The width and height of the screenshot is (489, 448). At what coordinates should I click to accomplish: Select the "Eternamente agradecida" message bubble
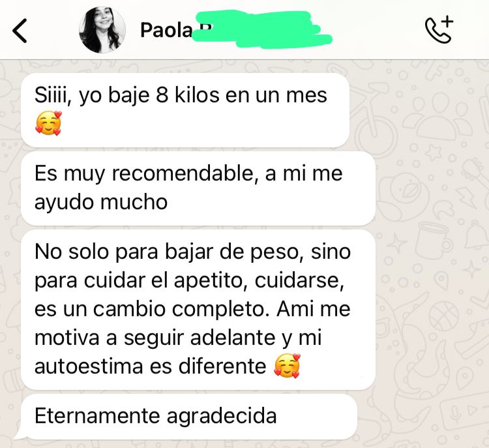pyautogui.click(x=187, y=417)
